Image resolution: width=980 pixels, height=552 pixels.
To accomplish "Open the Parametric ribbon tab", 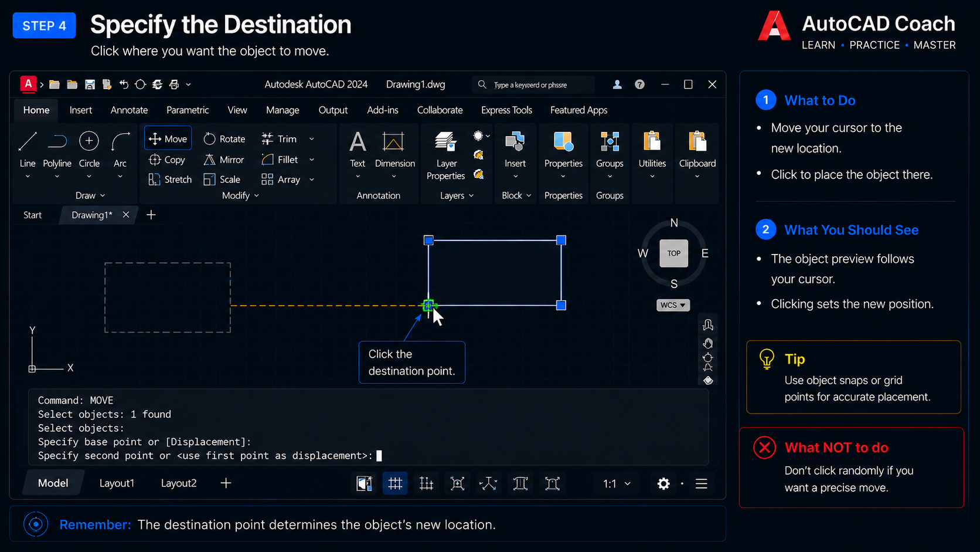I will pyautogui.click(x=188, y=110).
